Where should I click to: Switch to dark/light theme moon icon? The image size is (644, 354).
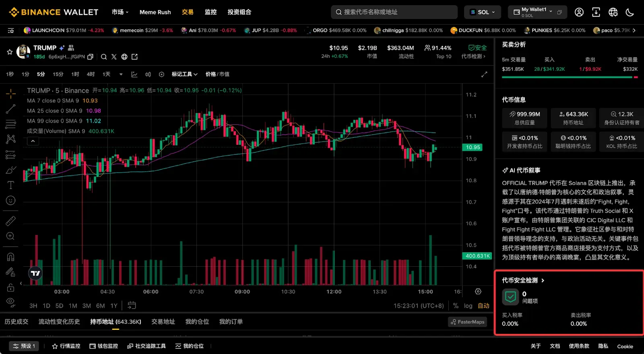[x=630, y=12]
